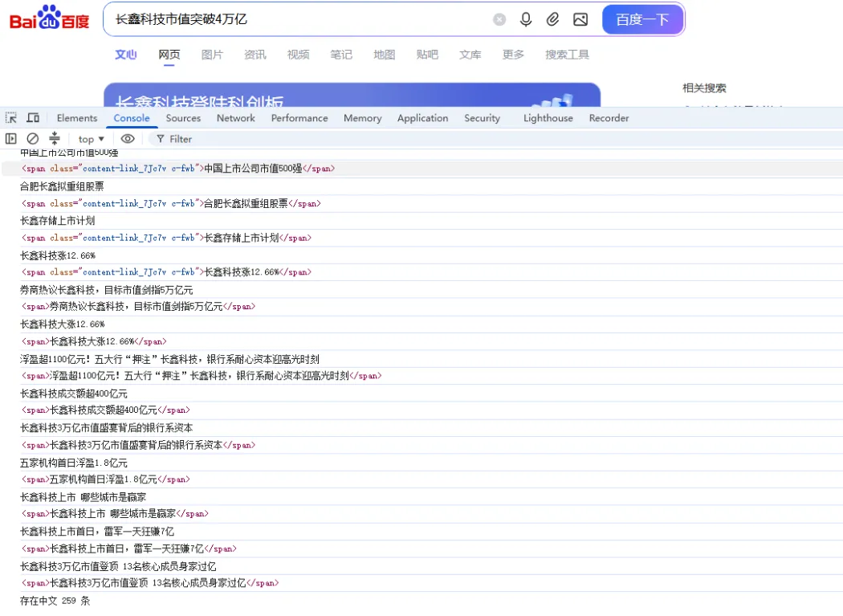Switch to the 图片 tab
This screenshot has width=843, height=616.
(212, 55)
